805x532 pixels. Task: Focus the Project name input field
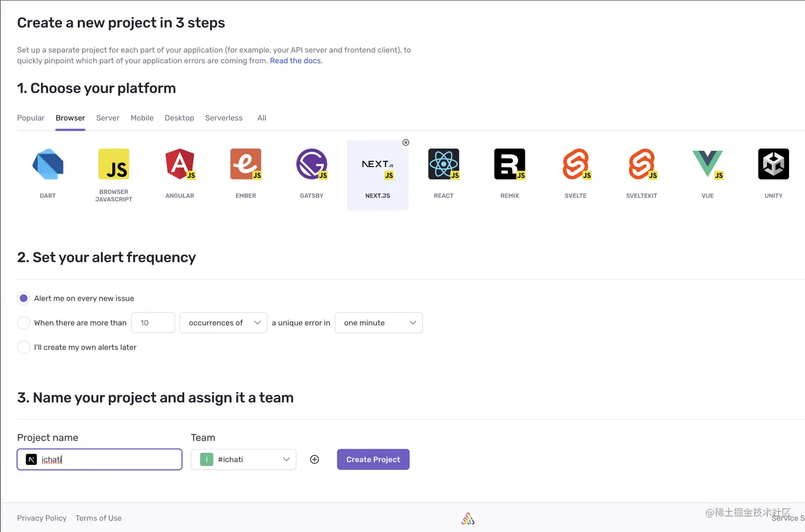coord(100,460)
